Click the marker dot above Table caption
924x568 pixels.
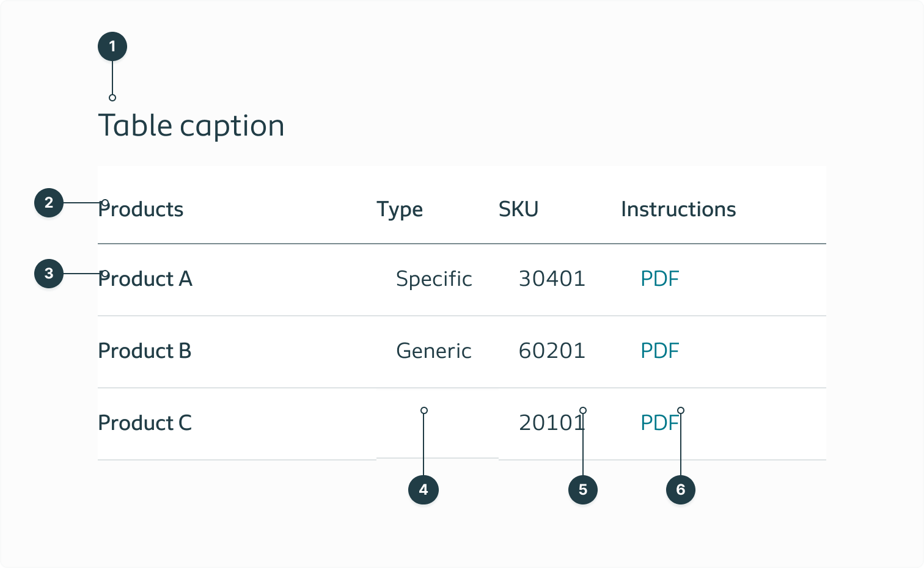112,97
